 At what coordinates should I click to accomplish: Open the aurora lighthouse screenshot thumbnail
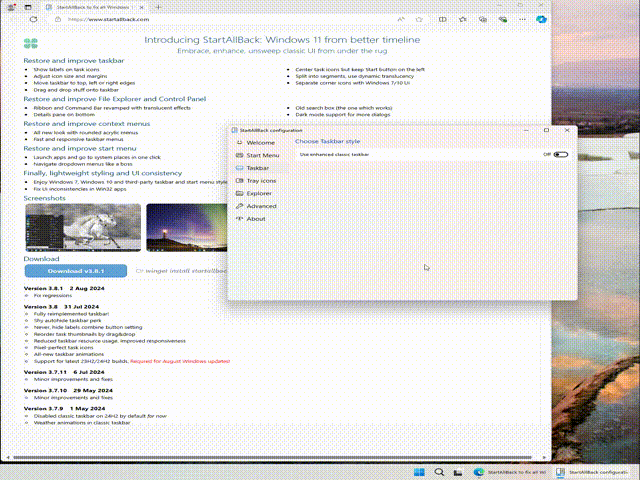pyautogui.click(x=187, y=227)
